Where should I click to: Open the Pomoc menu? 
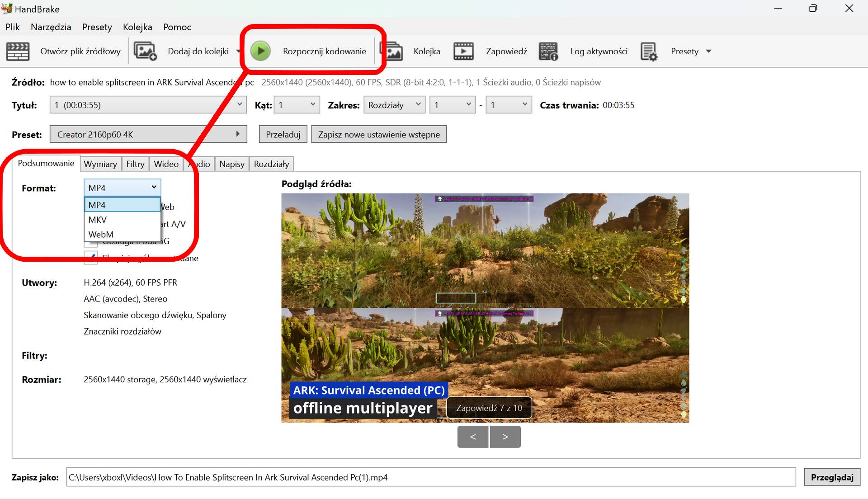point(177,27)
